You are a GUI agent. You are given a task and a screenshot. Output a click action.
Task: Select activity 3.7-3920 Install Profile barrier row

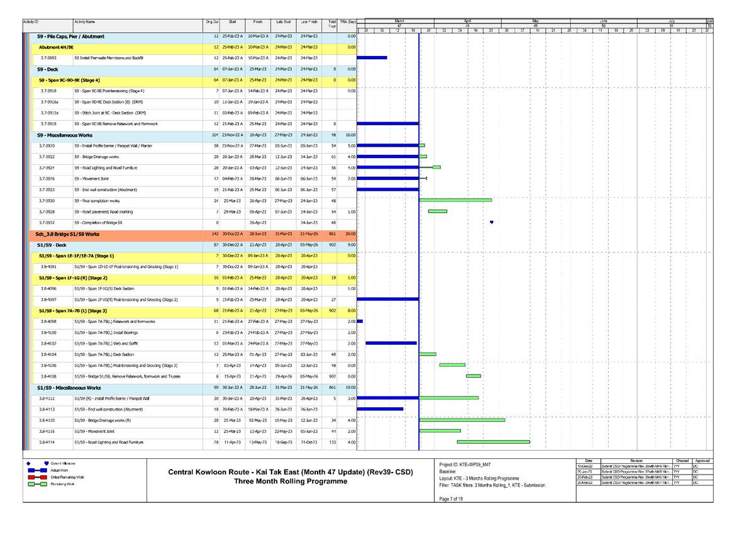[x=113, y=146]
